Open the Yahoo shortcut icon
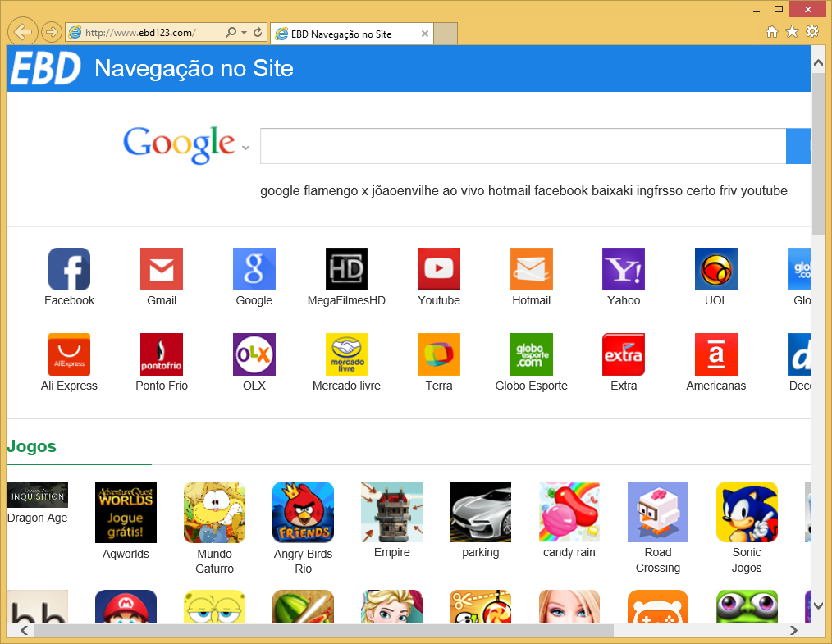The width and height of the screenshot is (832, 644). point(624,269)
